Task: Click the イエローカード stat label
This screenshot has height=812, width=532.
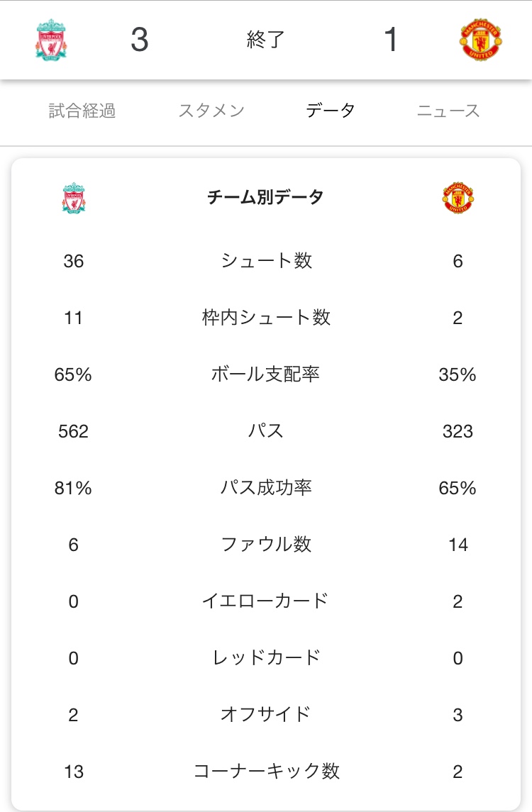Action: (x=266, y=601)
